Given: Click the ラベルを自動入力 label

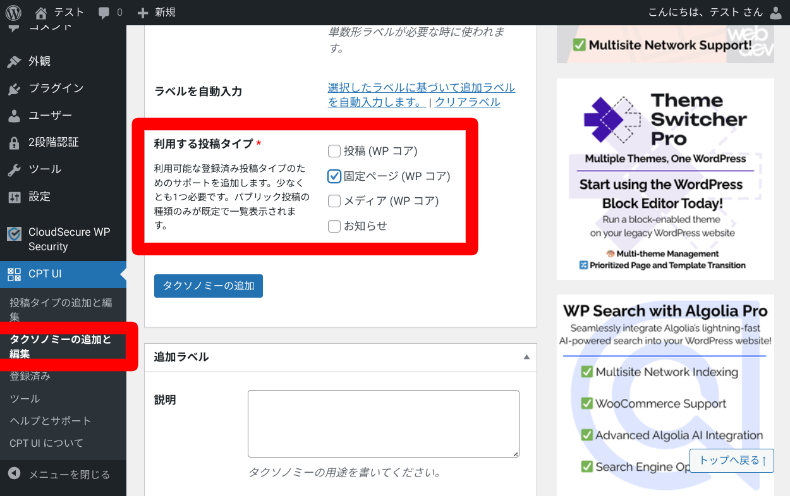Looking at the screenshot, I should click(198, 91).
